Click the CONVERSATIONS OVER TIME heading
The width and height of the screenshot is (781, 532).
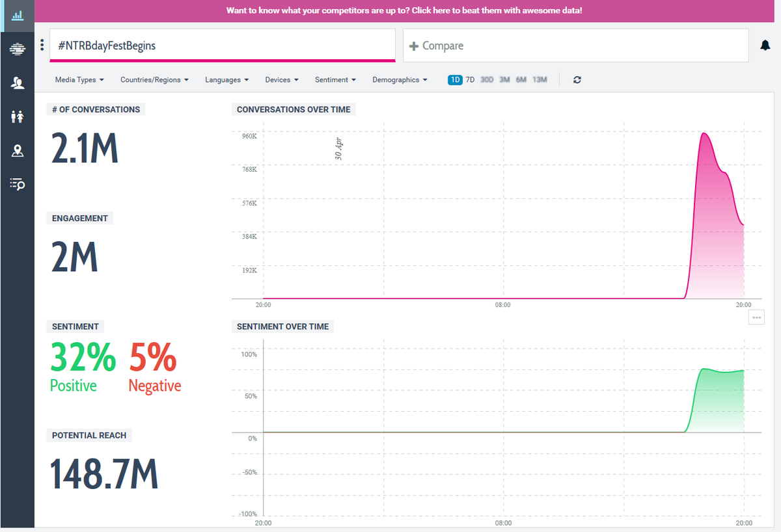(x=294, y=109)
